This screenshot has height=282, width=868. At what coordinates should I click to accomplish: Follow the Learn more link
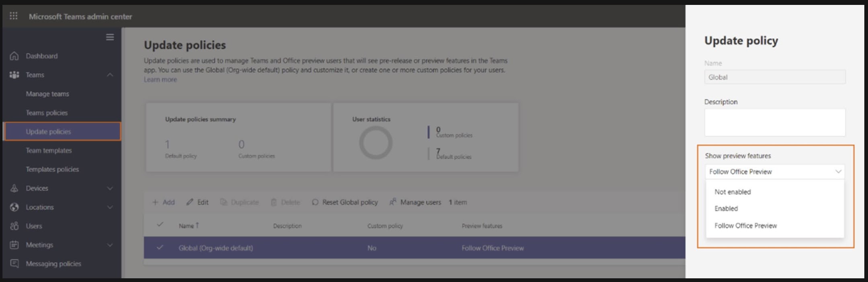coord(160,80)
